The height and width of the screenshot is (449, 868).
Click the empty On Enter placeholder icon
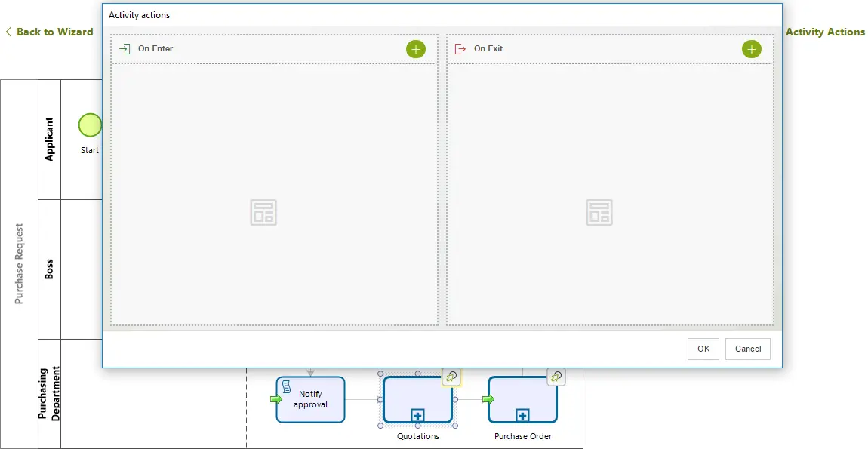point(263,212)
